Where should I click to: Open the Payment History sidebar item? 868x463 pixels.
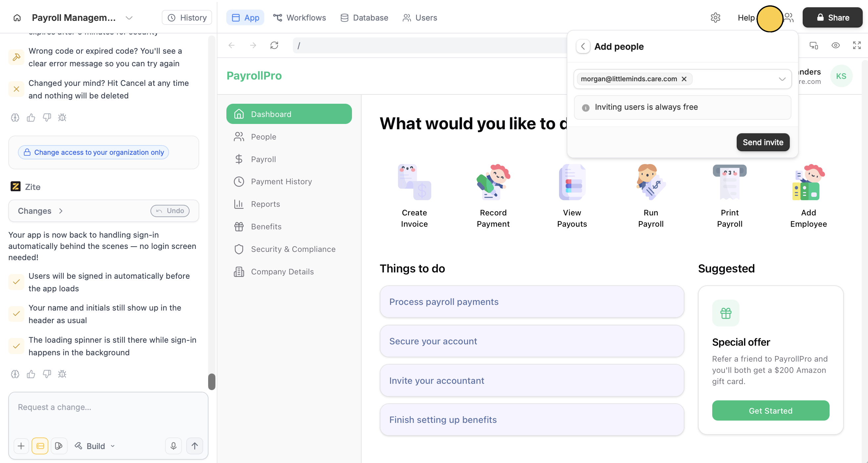click(281, 182)
